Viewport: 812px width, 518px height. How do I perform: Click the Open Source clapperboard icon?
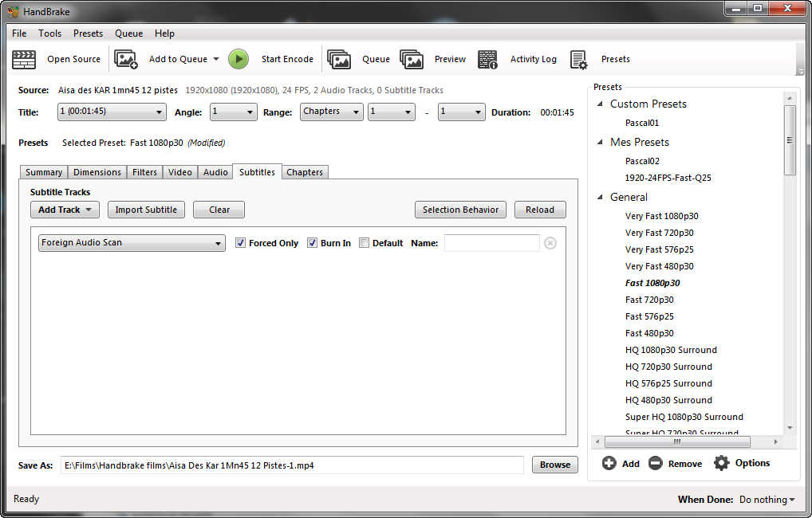point(24,60)
